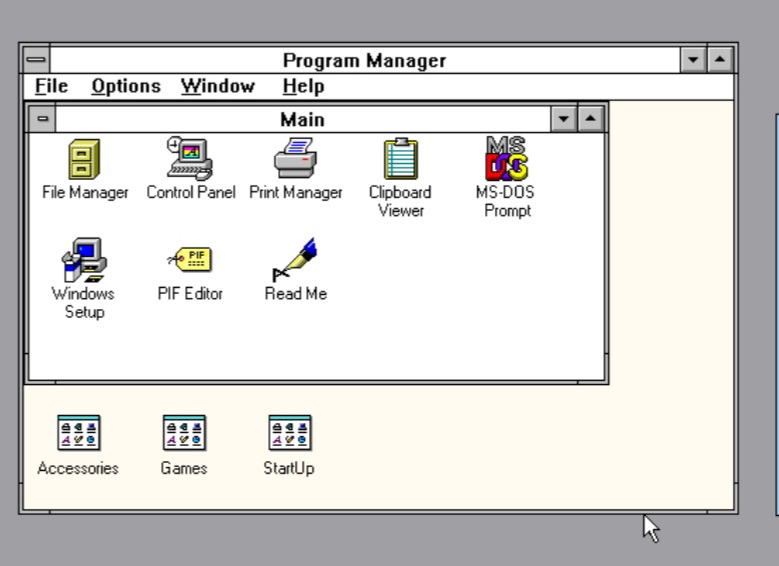Click the File Manager label text

coord(85,192)
